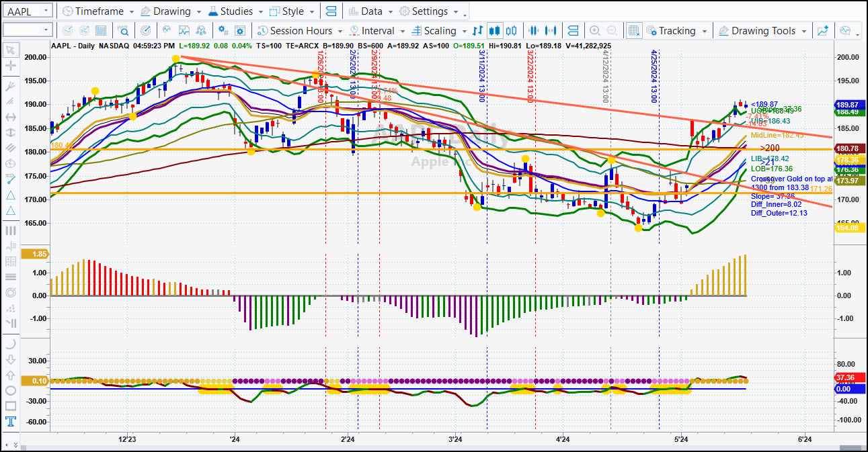Zoom in on the chart
Screen dimensions: 868x452
pos(594,31)
